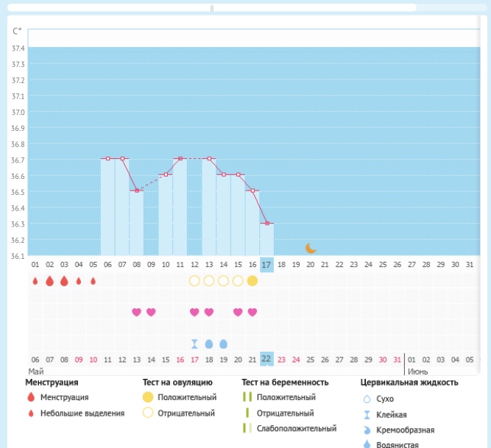Image resolution: width=491 pixels, height=448 pixels.
Task: Click the sticky cervical fluid icon on day 12
Action: click(194, 344)
